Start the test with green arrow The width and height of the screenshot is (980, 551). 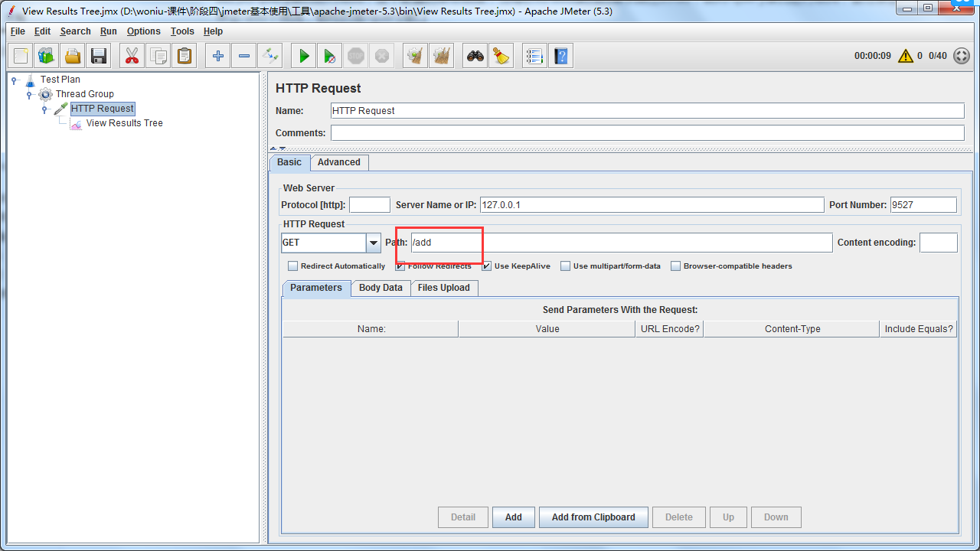[304, 56]
